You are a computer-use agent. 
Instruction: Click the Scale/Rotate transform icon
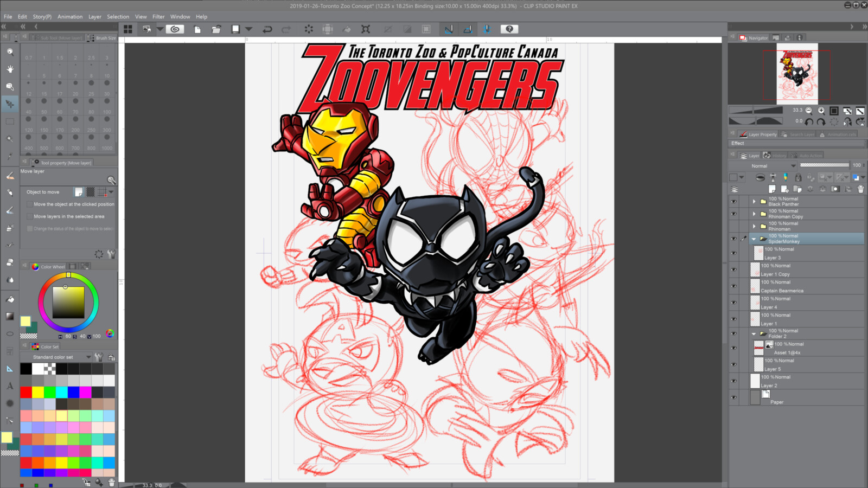pos(366,29)
